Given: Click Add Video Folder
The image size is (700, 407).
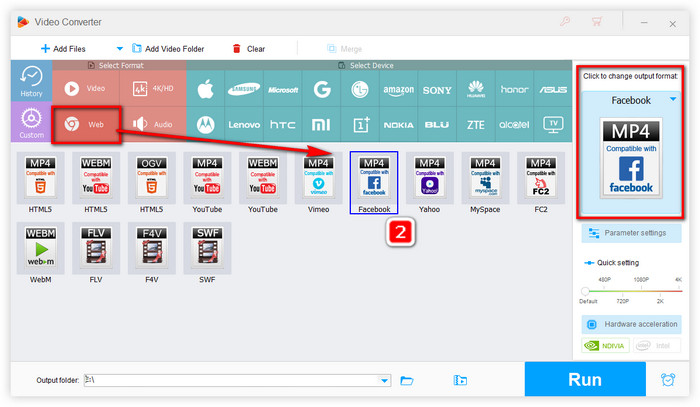Looking at the screenshot, I should click(168, 49).
